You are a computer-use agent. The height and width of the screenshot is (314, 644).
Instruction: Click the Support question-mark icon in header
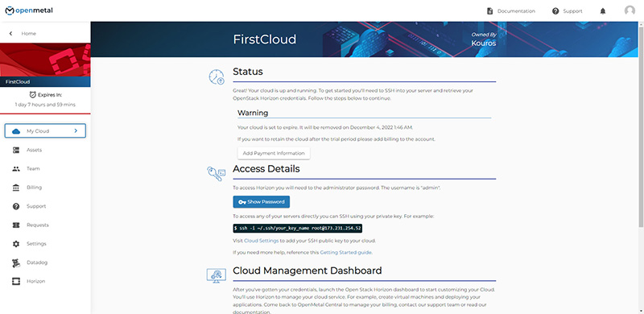click(555, 11)
